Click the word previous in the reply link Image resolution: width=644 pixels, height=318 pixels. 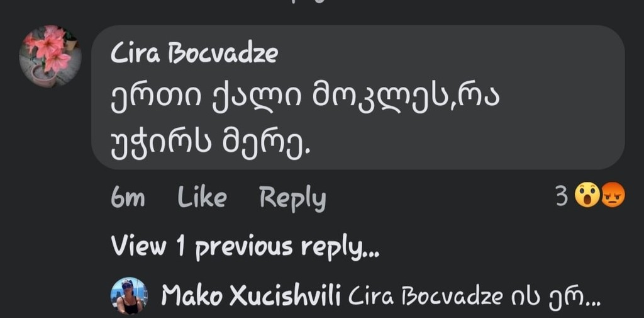[x=243, y=248]
